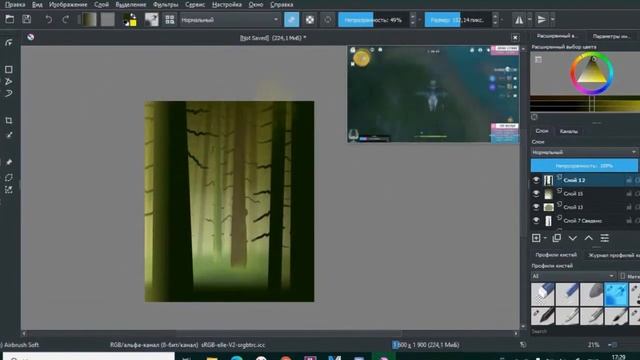Redo the last undone action

[65, 19]
